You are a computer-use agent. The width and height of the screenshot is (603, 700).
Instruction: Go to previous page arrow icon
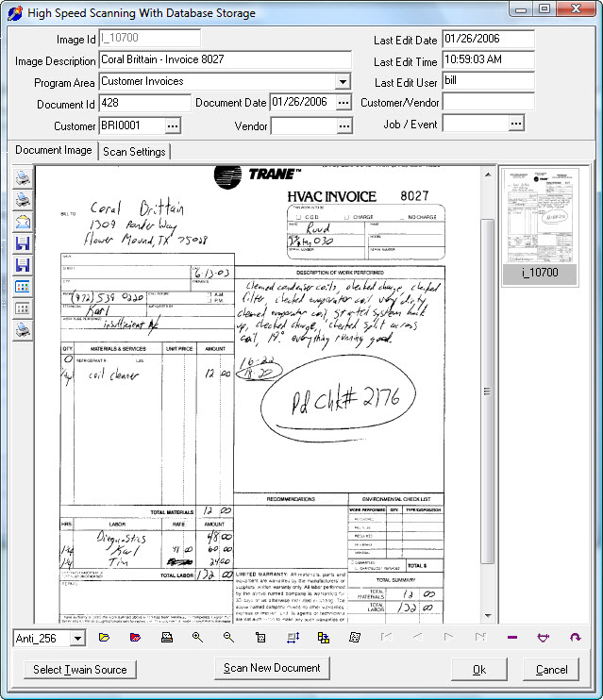tap(418, 637)
